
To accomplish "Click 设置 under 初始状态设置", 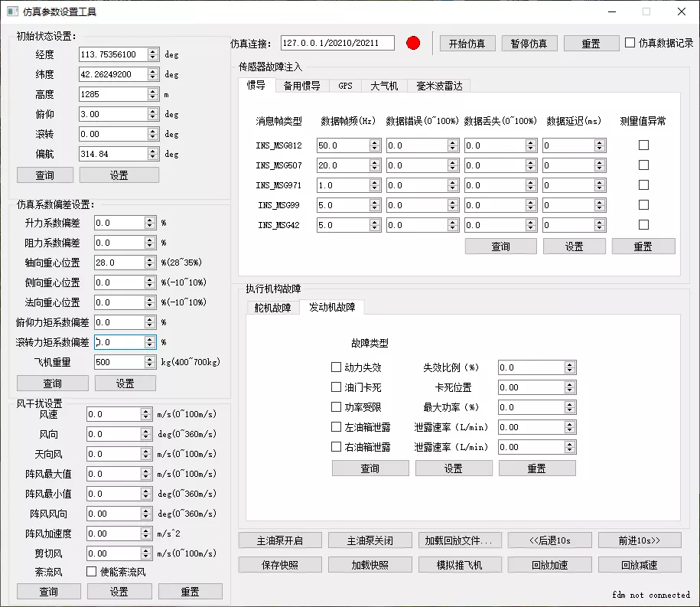I will pyautogui.click(x=119, y=175).
